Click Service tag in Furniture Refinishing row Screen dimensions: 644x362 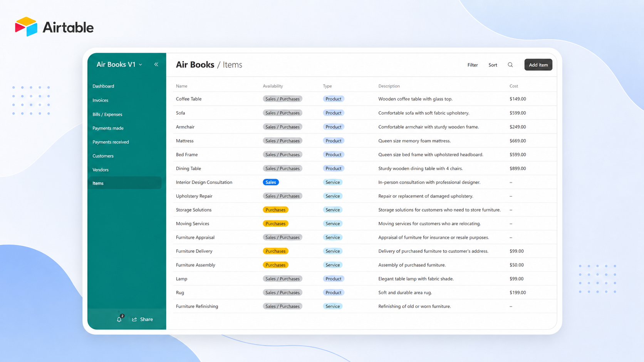tap(332, 307)
